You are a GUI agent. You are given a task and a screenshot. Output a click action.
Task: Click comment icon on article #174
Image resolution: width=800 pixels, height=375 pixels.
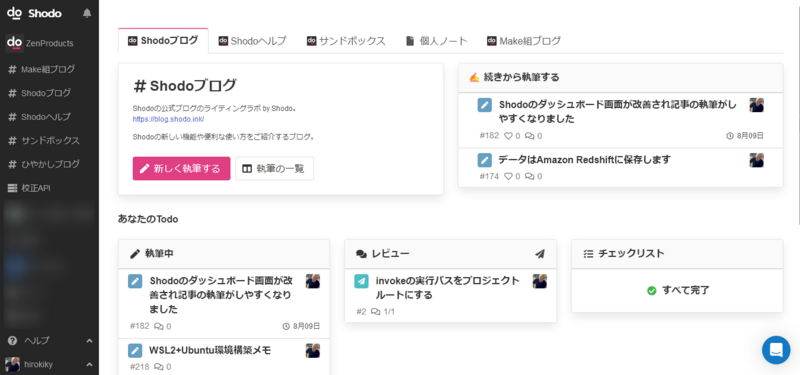pos(530,176)
